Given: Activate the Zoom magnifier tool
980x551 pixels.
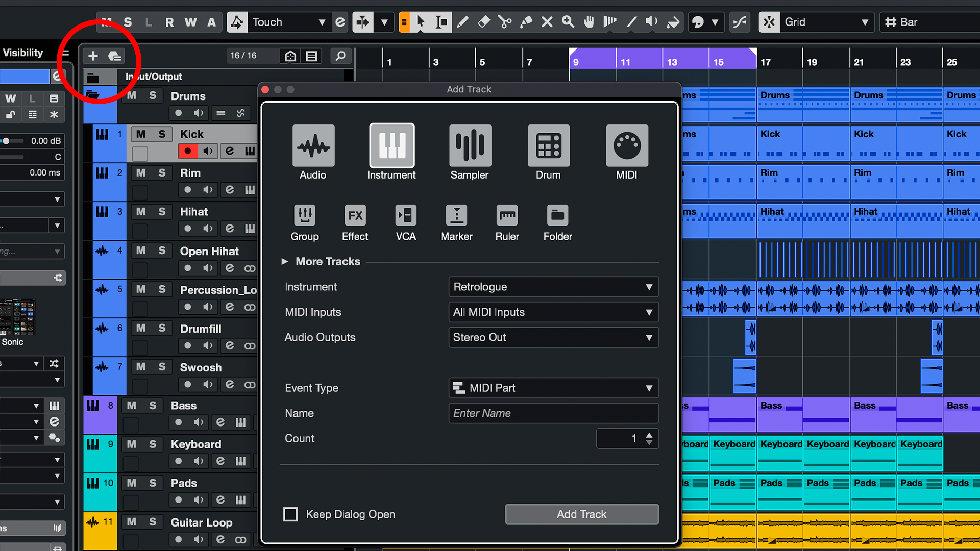Looking at the screenshot, I should [568, 22].
